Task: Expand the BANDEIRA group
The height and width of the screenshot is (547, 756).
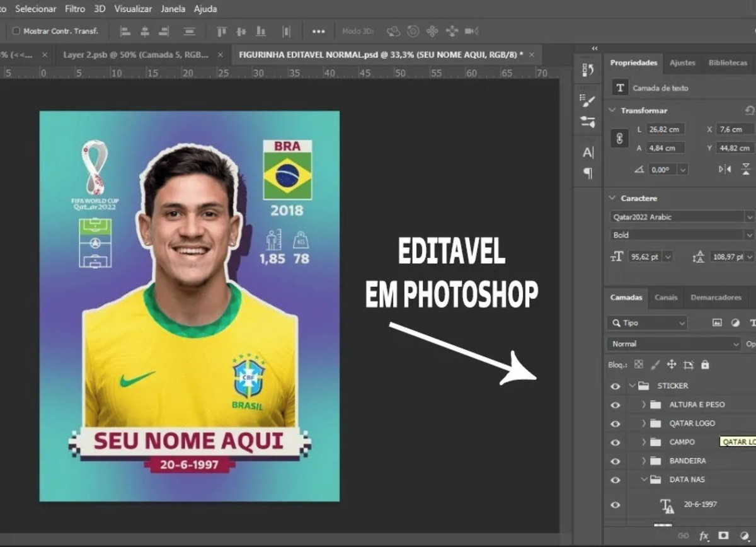Action: pyautogui.click(x=644, y=461)
